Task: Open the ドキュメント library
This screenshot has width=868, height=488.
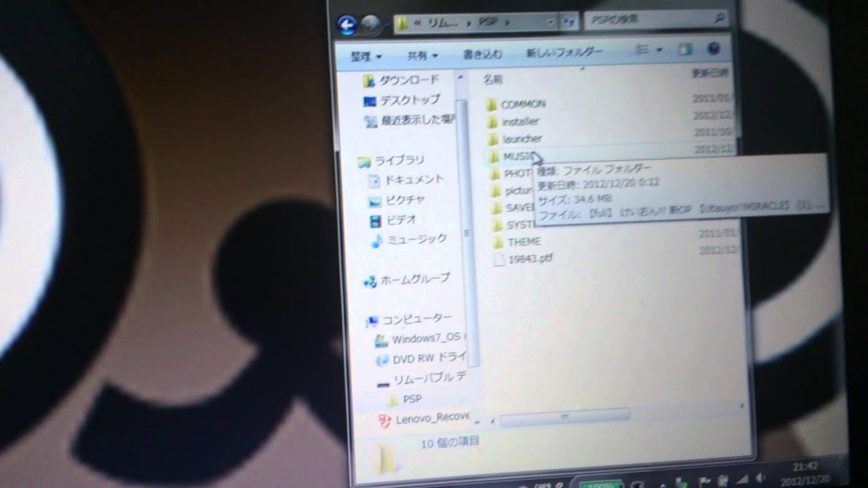Action: (x=406, y=180)
